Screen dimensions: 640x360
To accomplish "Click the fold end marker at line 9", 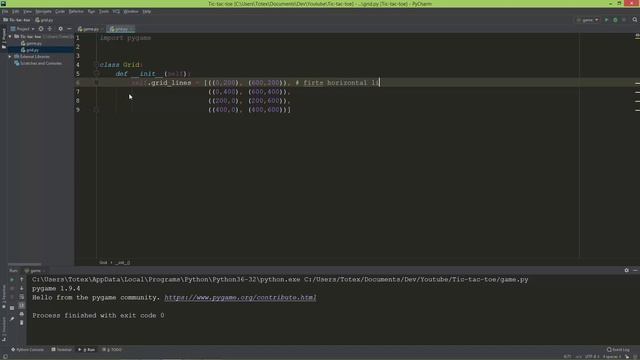I will click(x=97, y=109).
